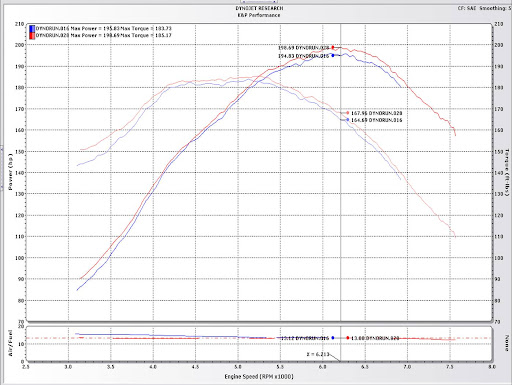The width and height of the screenshot is (512, 385).
Task: Click the X = 6.213 cursor readout
Action: coord(318,354)
